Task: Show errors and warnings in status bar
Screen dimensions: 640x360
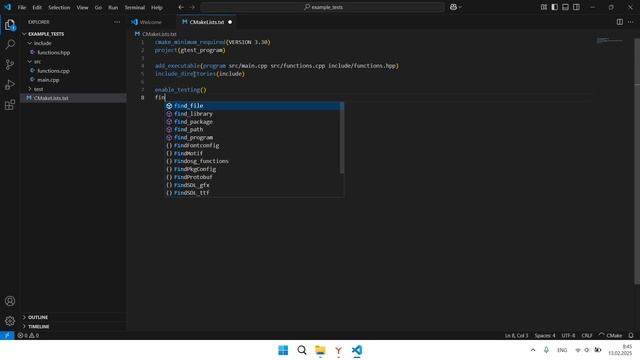Action: [28, 336]
